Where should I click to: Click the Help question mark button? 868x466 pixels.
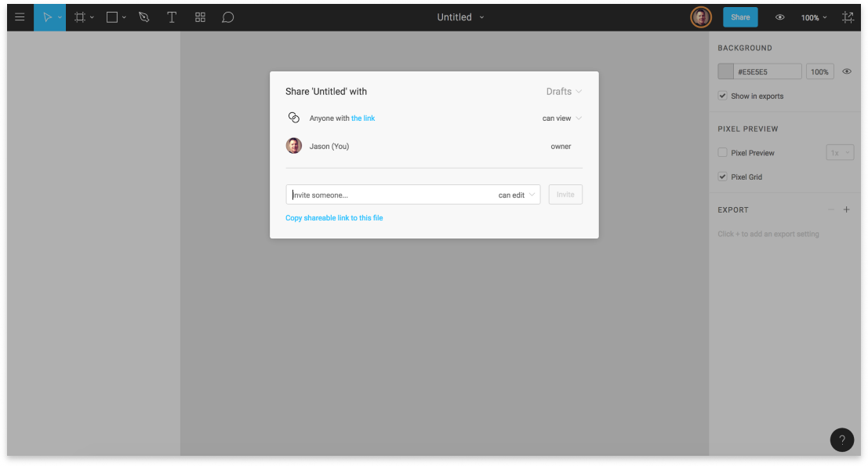pos(841,440)
